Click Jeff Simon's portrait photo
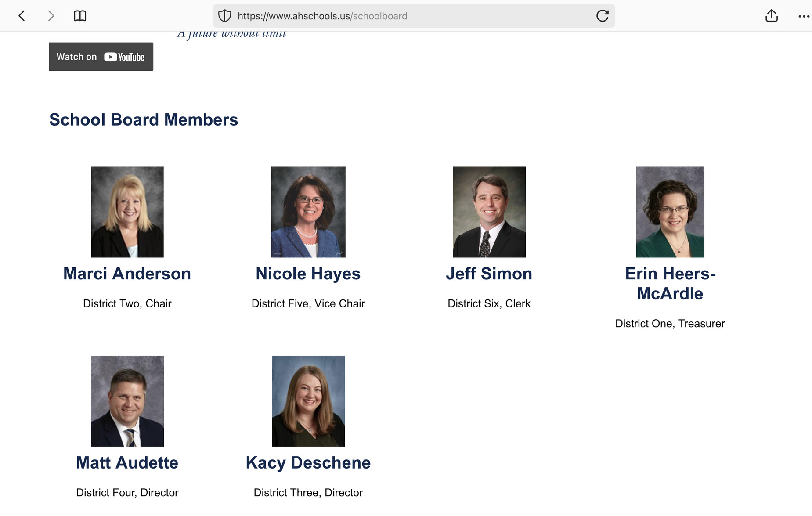 tap(489, 212)
